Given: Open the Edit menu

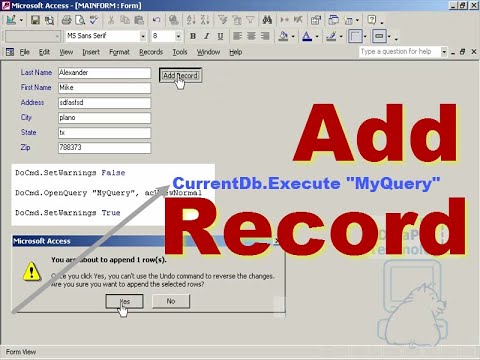Looking at the screenshot, I should pos(44,52).
